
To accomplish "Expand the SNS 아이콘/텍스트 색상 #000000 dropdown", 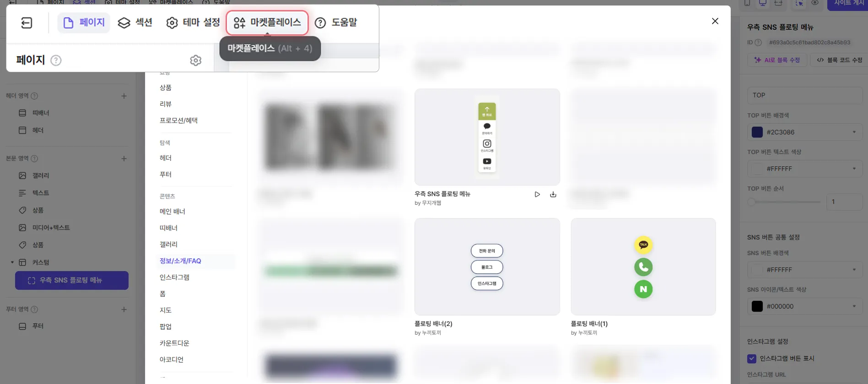I will [x=805, y=306].
